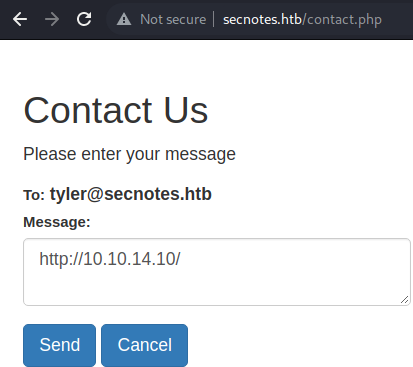Click the greyed-out forward navigation arrow
Viewport: 413px width, 367px height.
pyautogui.click(x=52, y=19)
